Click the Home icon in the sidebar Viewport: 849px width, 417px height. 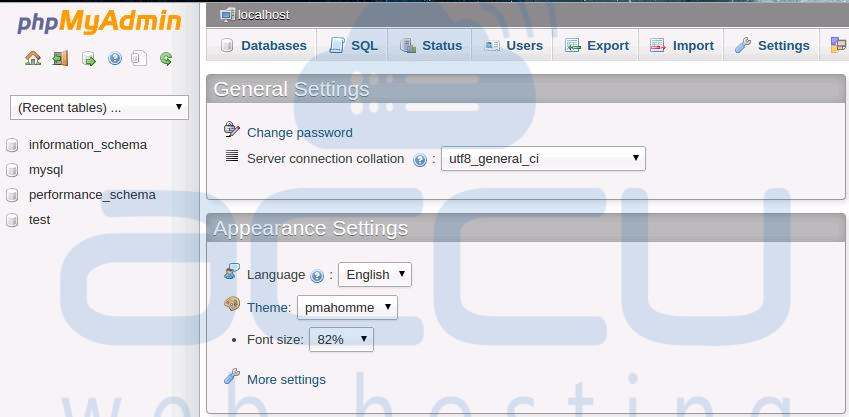pyautogui.click(x=33, y=58)
